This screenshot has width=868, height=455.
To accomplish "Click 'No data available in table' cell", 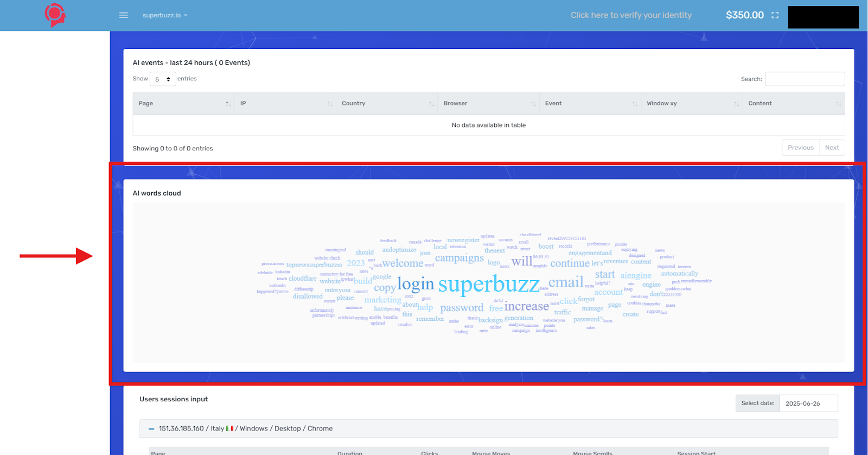I will (x=489, y=125).
